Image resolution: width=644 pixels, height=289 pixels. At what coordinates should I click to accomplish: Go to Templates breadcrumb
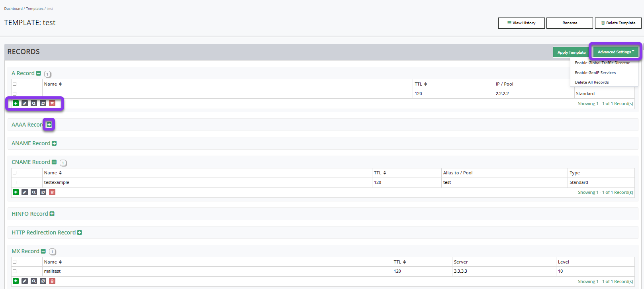(35, 9)
